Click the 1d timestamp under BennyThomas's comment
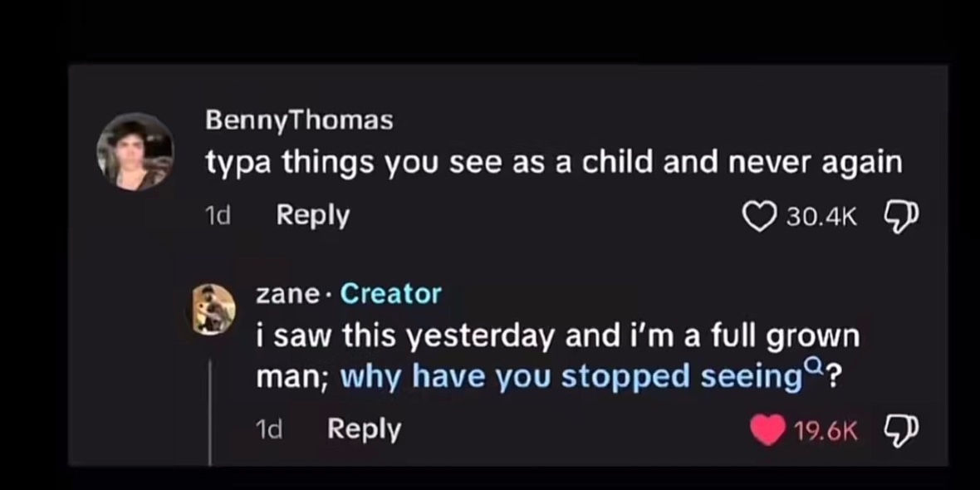The width and height of the screenshot is (980, 490). [x=218, y=216]
